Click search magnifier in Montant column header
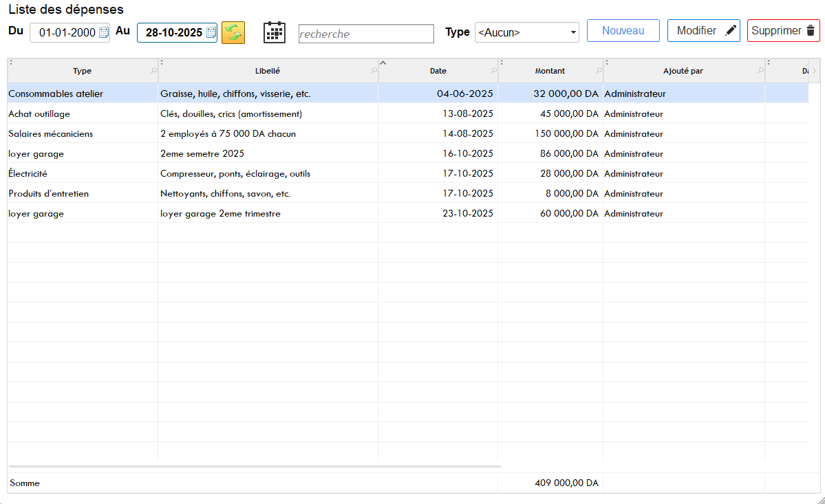This screenshot has width=825, height=504. click(x=599, y=71)
